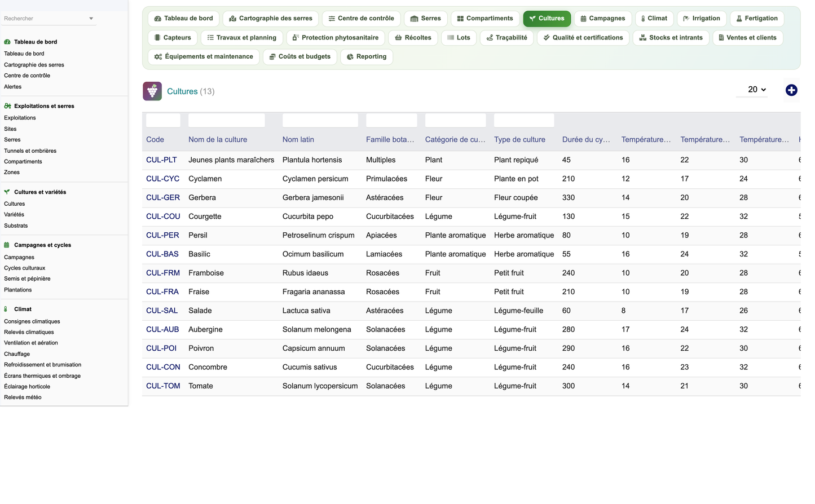Open the CUL-GER record link

coord(163,198)
